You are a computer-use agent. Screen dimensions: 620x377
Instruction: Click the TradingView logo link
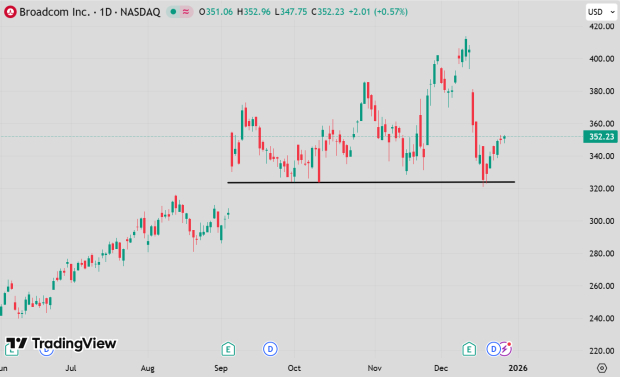click(x=61, y=343)
